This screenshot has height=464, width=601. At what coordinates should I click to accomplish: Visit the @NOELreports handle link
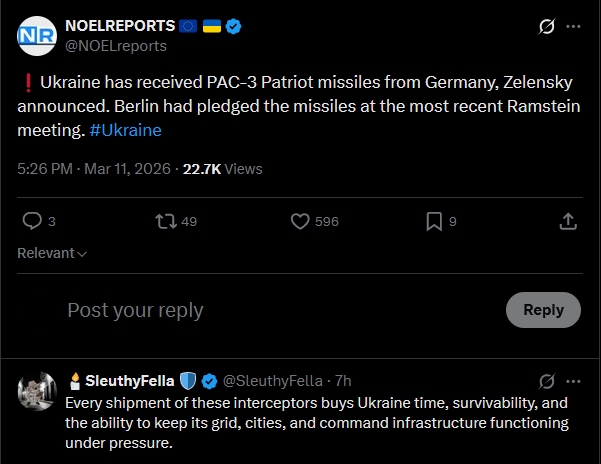pyautogui.click(x=115, y=46)
